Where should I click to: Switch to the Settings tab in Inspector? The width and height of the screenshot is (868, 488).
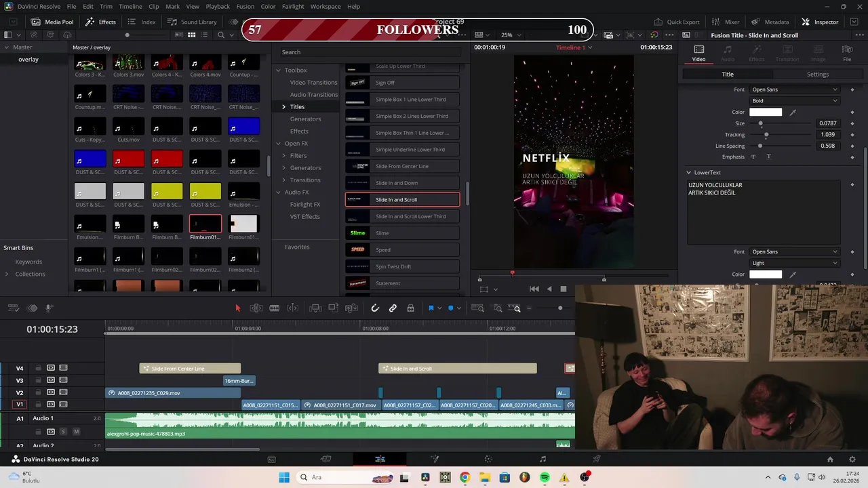tap(818, 75)
